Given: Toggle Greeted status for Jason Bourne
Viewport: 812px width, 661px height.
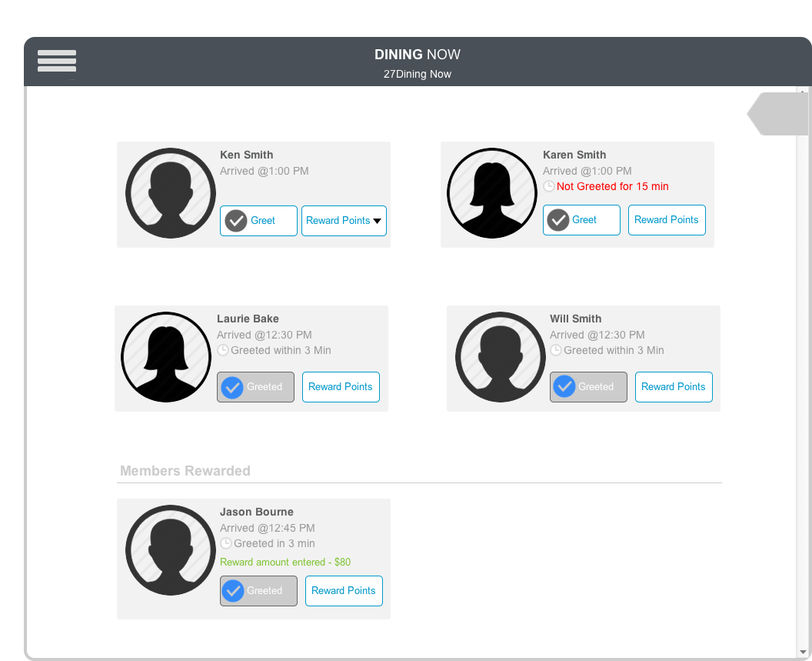Looking at the screenshot, I should click(258, 591).
